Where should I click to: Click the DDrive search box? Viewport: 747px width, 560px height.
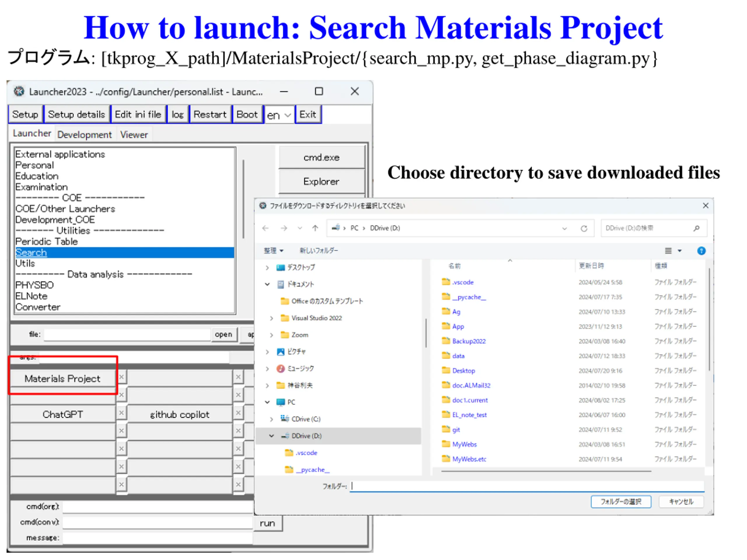pos(653,228)
